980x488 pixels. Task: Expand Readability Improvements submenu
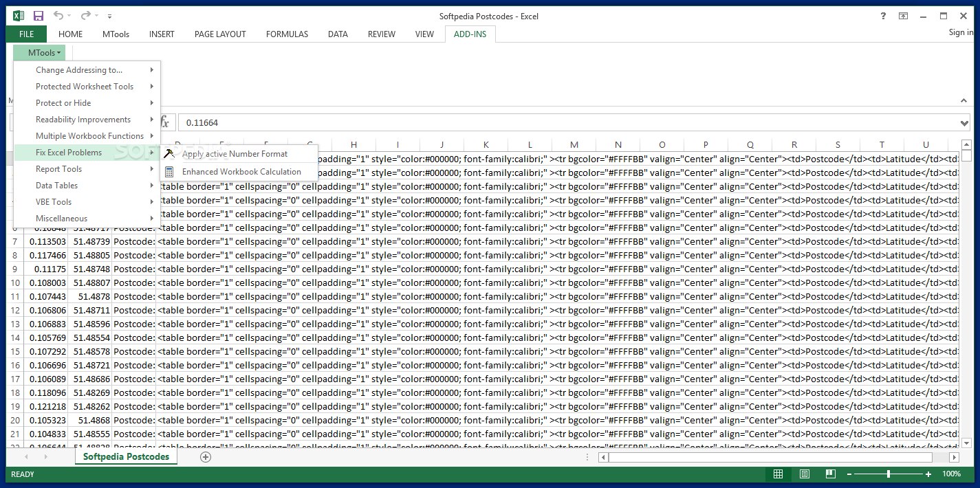pos(87,120)
